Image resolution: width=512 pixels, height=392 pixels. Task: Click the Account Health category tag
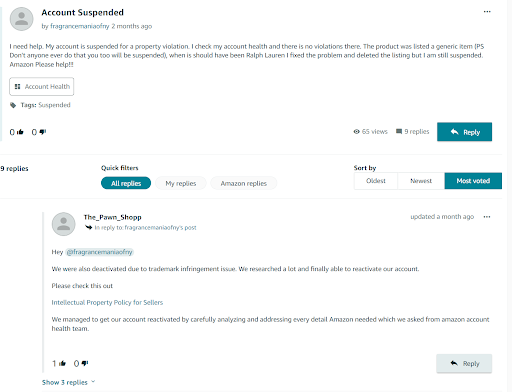click(x=42, y=87)
